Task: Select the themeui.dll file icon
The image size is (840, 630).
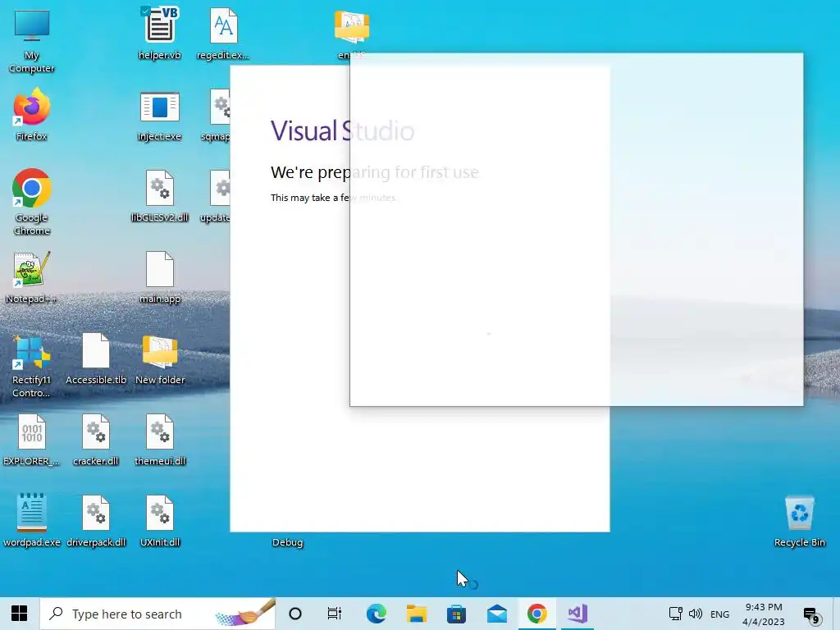Action: (x=160, y=440)
